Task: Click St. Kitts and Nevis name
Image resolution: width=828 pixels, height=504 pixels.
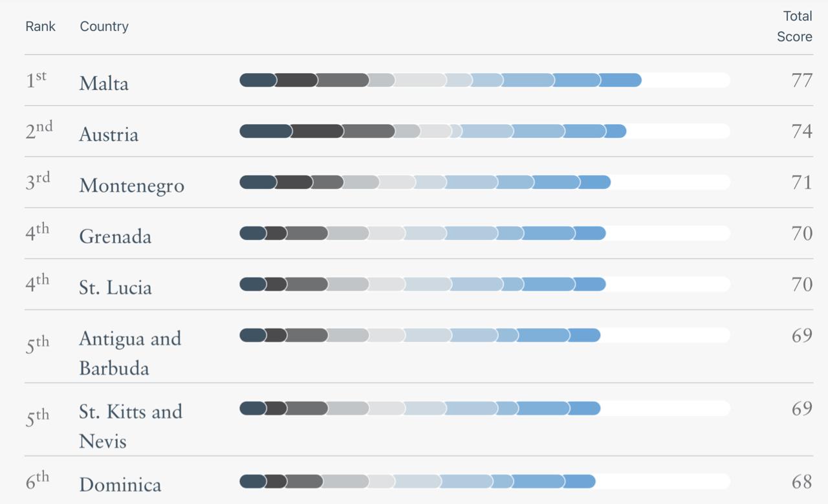Action: 131,426
